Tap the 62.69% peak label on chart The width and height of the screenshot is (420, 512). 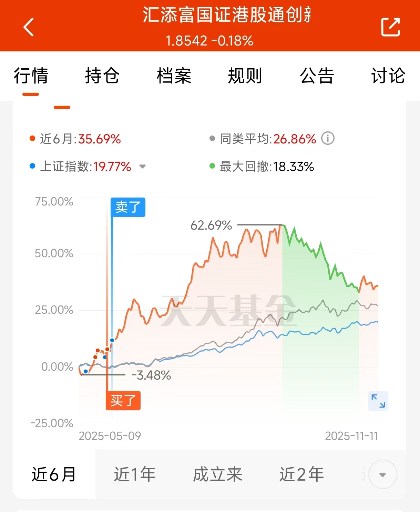click(211, 225)
